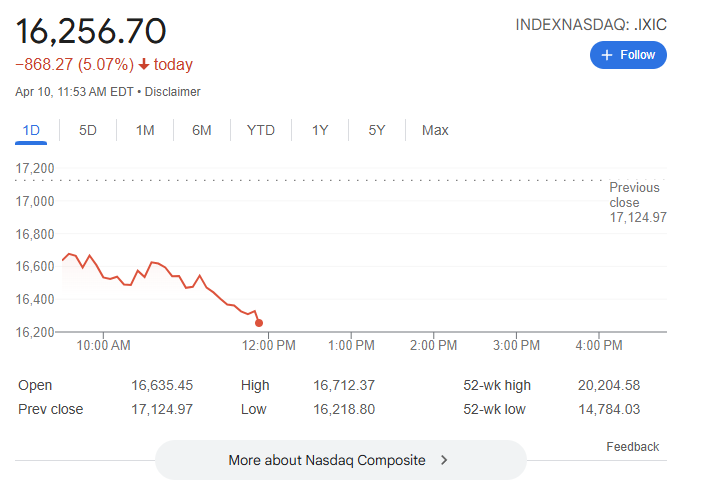Click the Feedback link
The height and width of the screenshot is (495, 712).
coord(633,447)
